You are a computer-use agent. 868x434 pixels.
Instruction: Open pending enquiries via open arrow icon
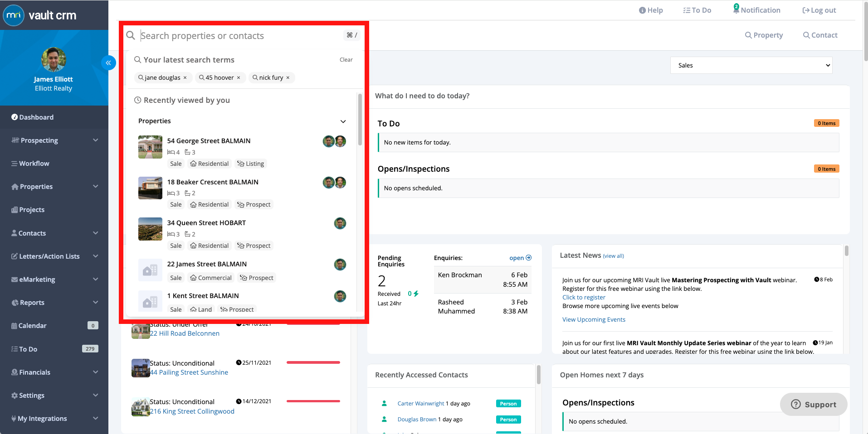coord(528,258)
